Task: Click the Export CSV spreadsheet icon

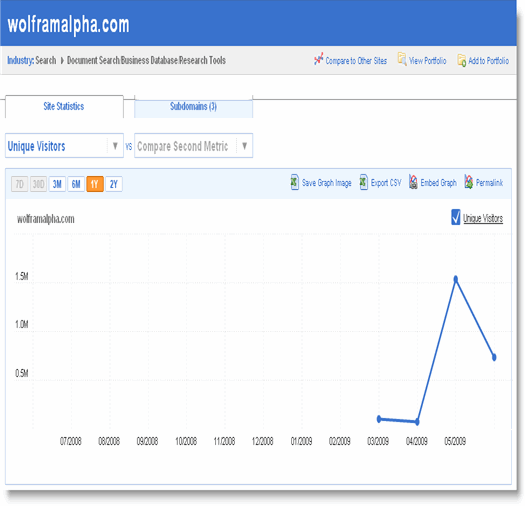Action: [x=363, y=183]
